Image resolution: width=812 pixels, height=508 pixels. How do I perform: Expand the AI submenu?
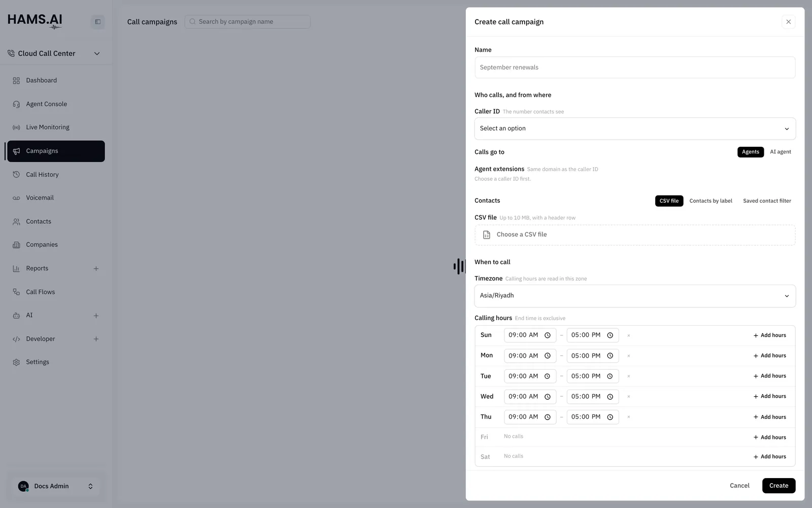click(x=96, y=315)
